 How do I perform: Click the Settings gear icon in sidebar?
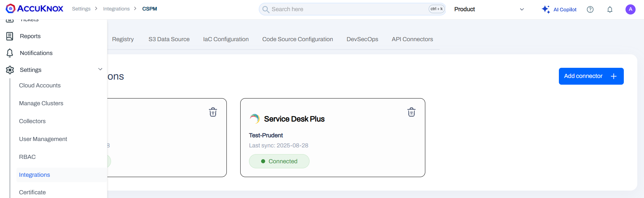tap(10, 70)
